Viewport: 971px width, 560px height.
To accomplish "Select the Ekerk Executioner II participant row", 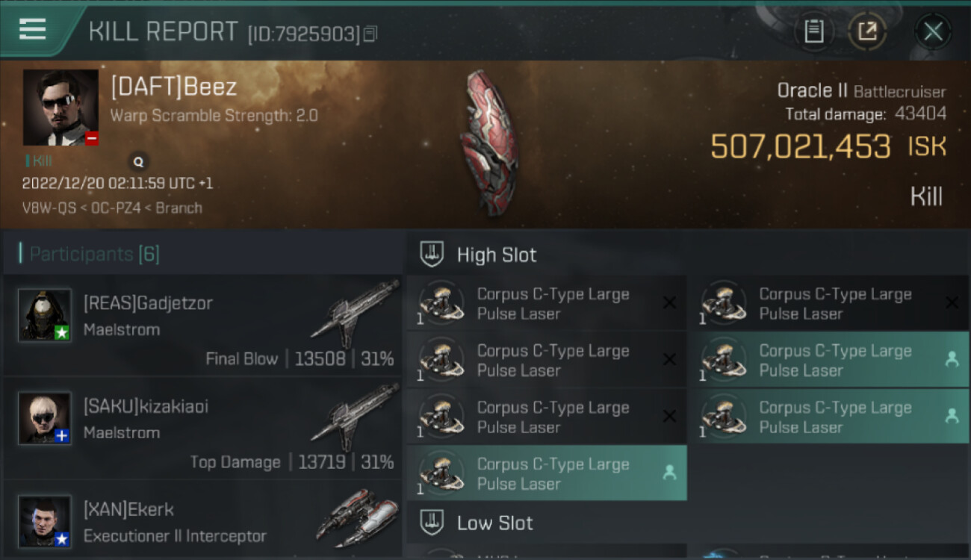I will [x=202, y=521].
